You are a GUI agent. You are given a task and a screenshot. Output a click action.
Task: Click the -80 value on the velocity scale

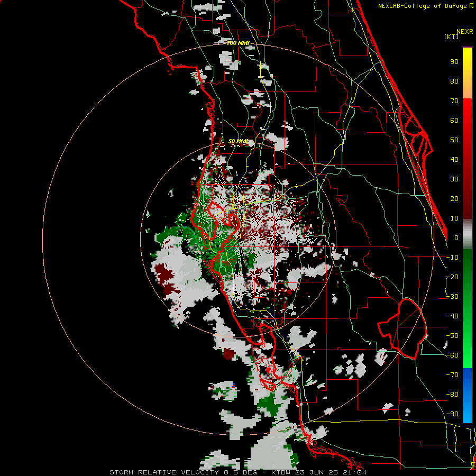[x=452, y=395]
